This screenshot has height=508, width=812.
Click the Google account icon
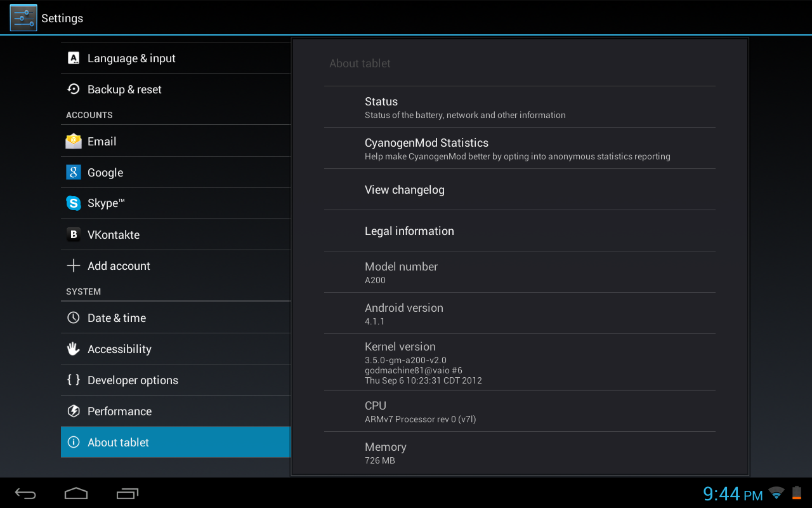74,172
